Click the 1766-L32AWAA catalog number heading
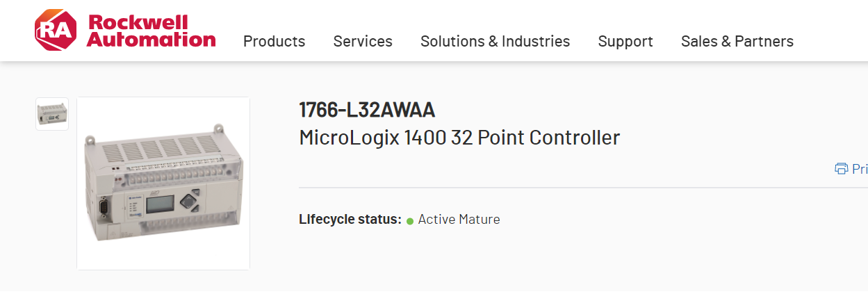Viewport: 868px width, 294px height. pos(367,110)
